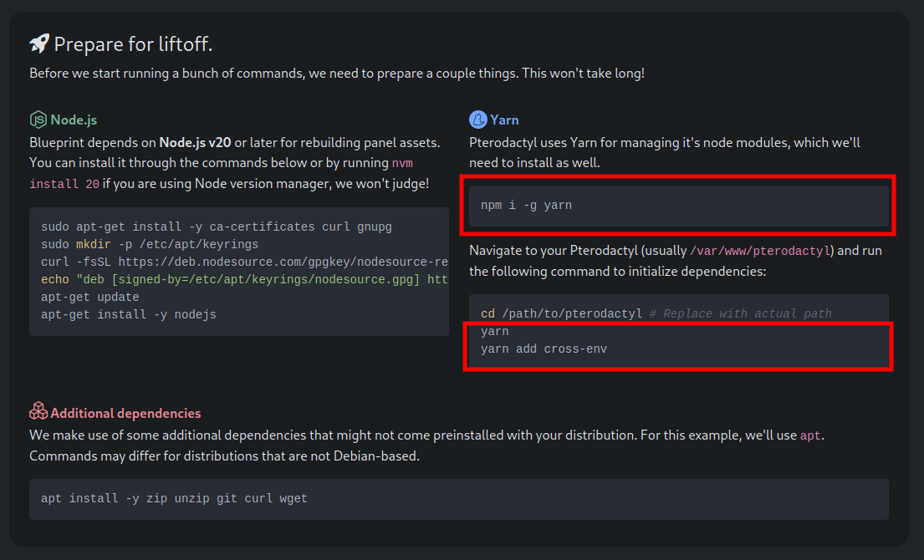924x560 pixels.
Task: Click the apt-get install -y nodejs line
Action: [x=129, y=315]
